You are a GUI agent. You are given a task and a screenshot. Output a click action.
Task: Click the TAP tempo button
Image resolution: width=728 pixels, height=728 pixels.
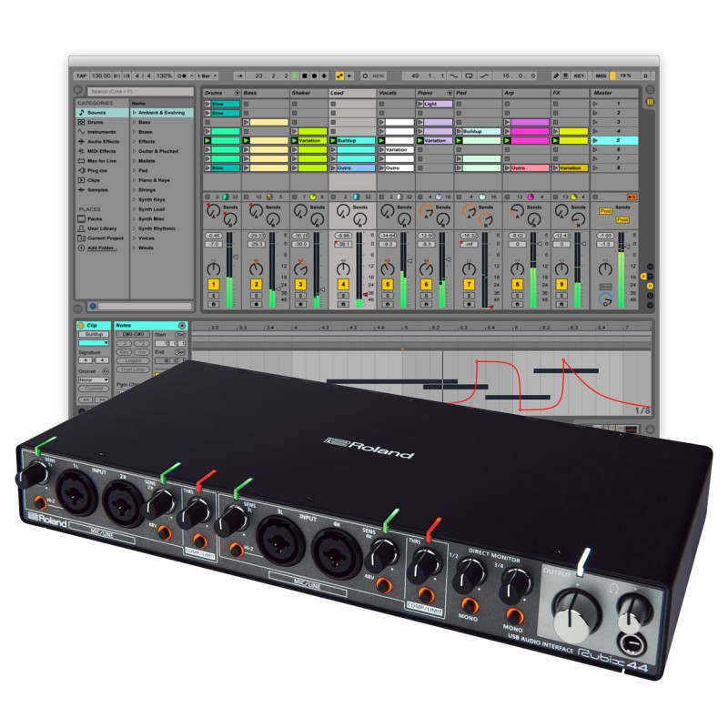point(82,76)
